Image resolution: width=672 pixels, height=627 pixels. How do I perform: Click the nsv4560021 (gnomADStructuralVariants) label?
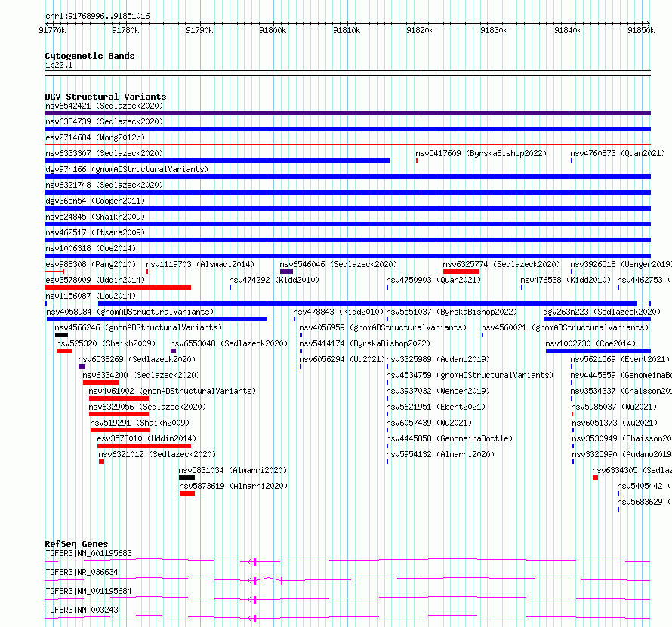click(x=565, y=327)
